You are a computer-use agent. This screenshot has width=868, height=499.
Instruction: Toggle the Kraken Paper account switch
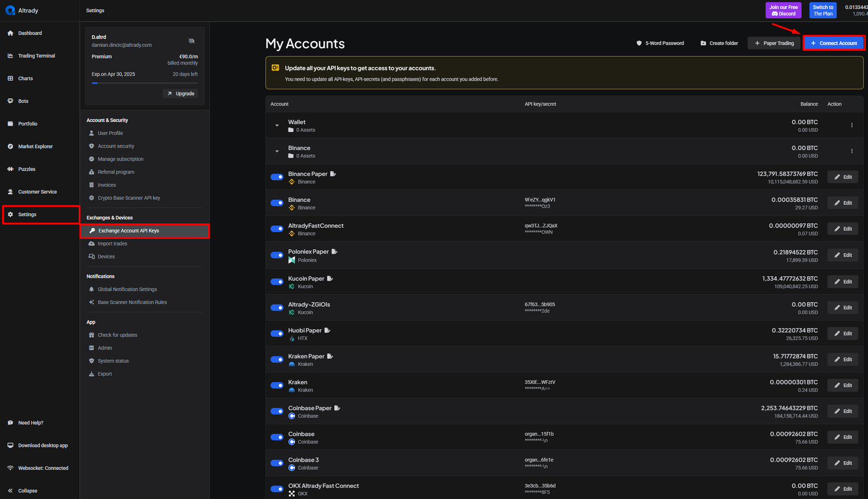pos(277,359)
